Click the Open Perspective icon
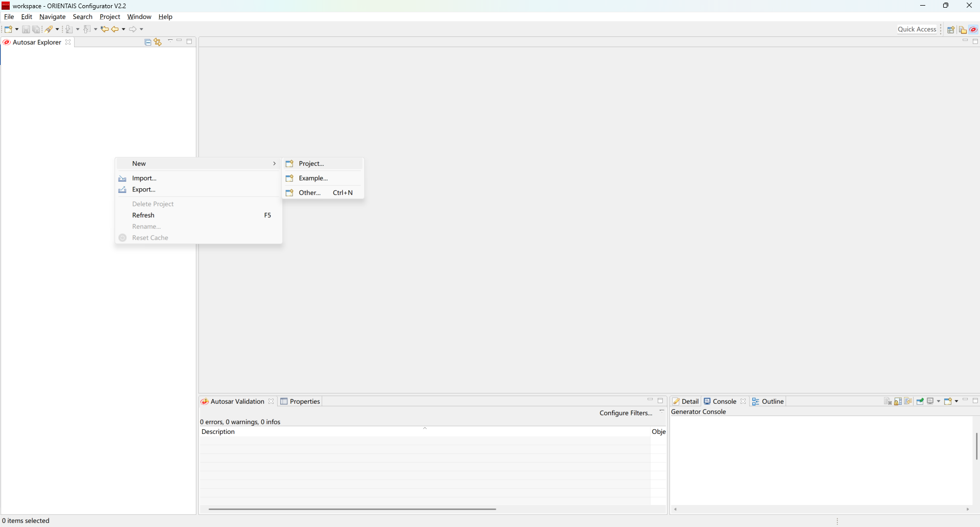 click(951, 30)
